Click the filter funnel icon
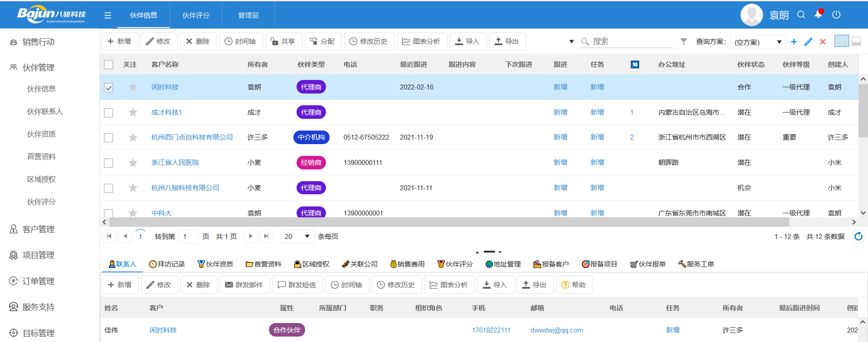 coord(684,42)
